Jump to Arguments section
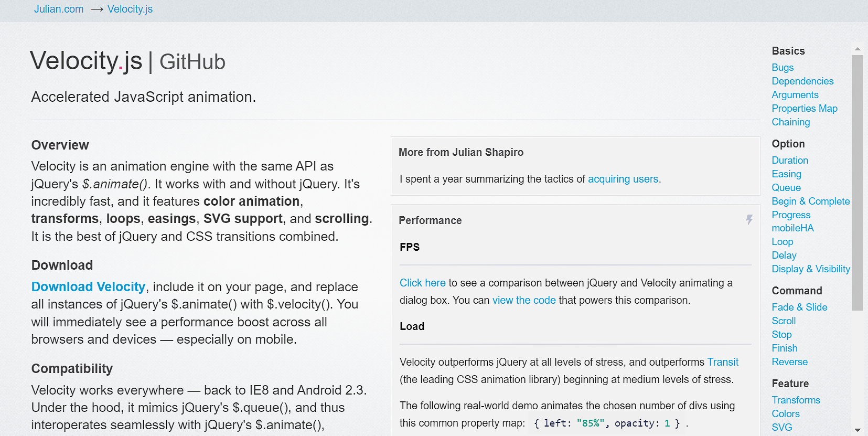The height and width of the screenshot is (436, 868). coord(795,94)
